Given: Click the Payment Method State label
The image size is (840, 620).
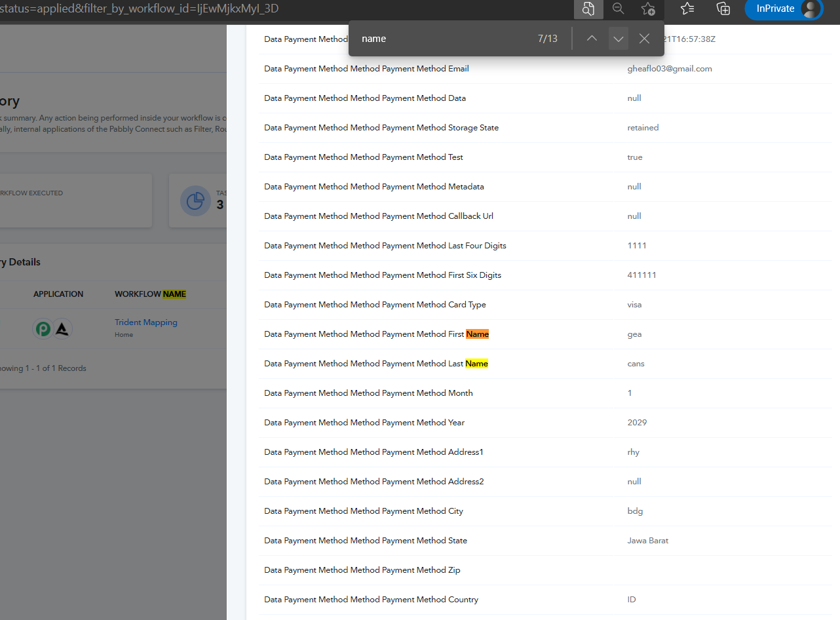Looking at the screenshot, I should 366,541.
